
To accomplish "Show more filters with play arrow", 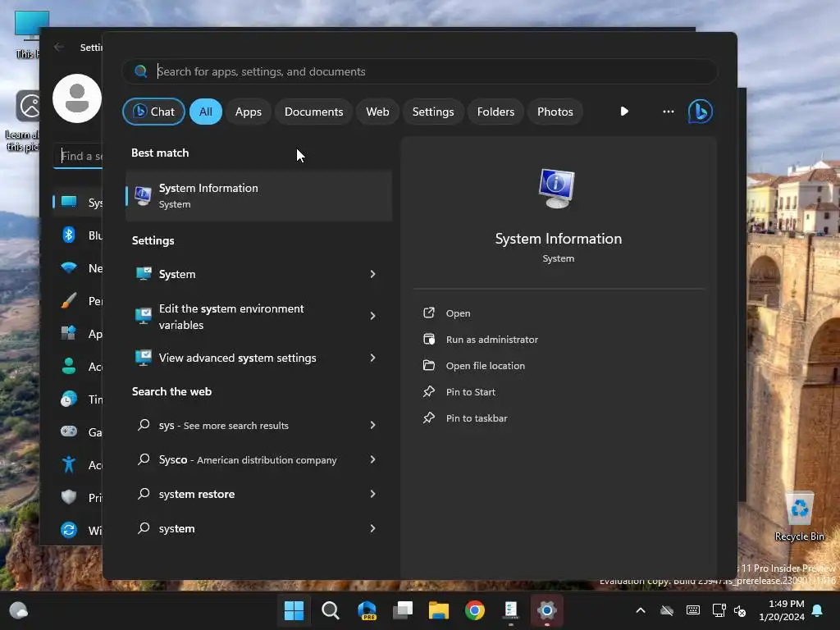I will (x=624, y=112).
